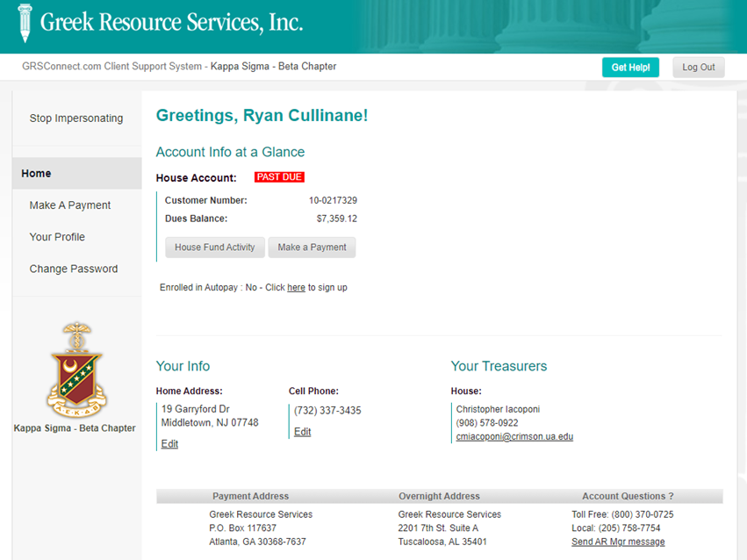Select treasurer phone (908) 578-0922
The width and height of the screenshot is (747, 560).
pos(487,423)
